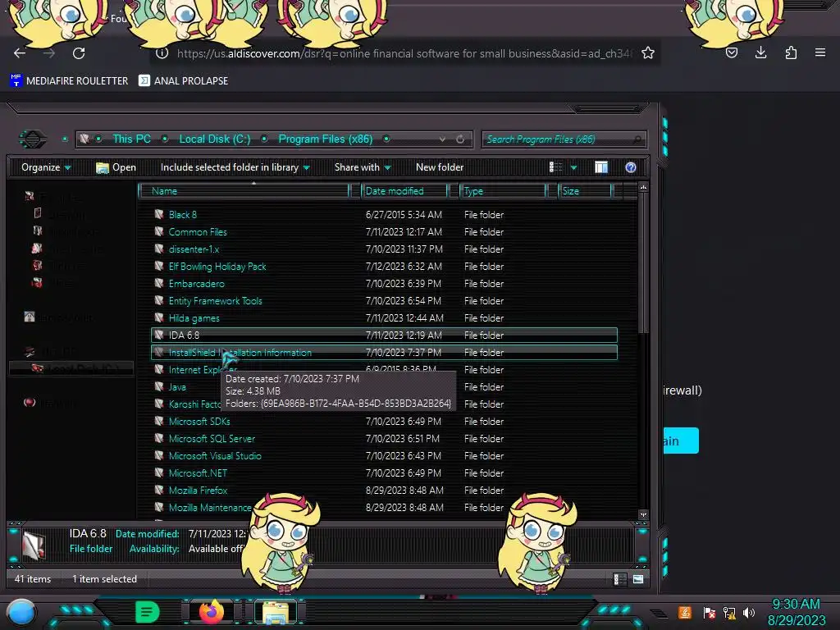Click the file list scroll down arrow
This screenshot has height=630, width=840.
[643, 515]
